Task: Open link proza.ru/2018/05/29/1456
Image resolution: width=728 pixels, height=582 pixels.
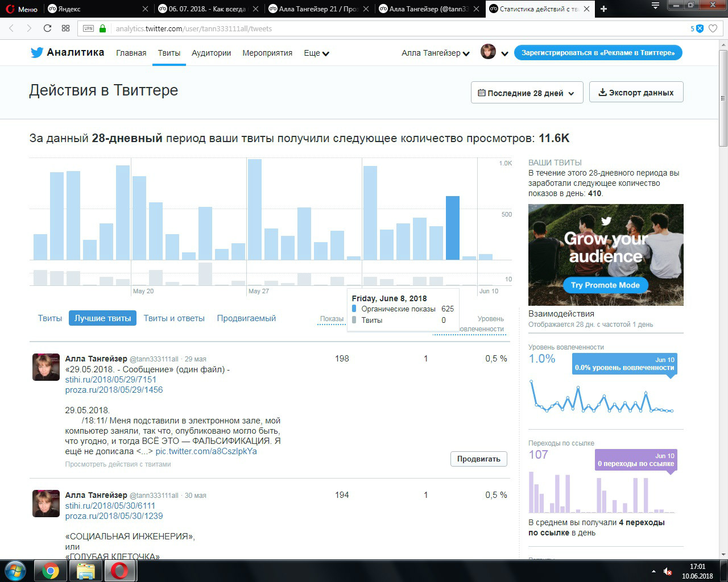Action: (x=114, y=390)
